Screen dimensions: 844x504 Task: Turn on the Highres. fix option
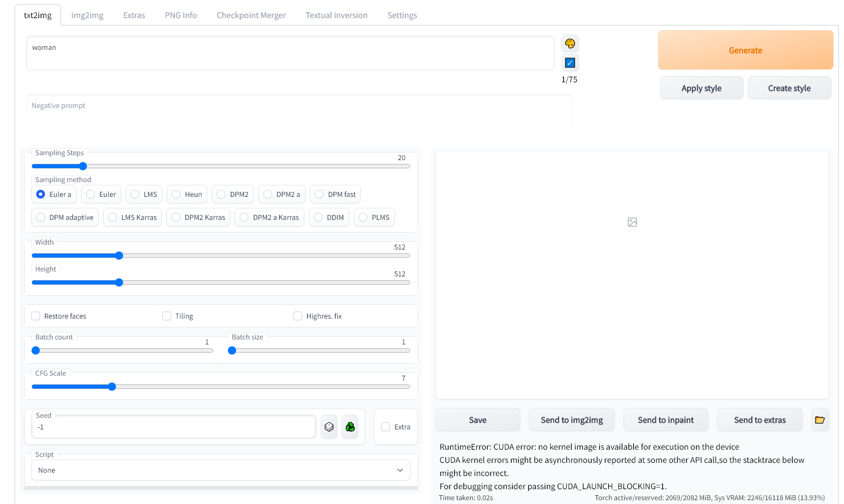tap(297, 316)
